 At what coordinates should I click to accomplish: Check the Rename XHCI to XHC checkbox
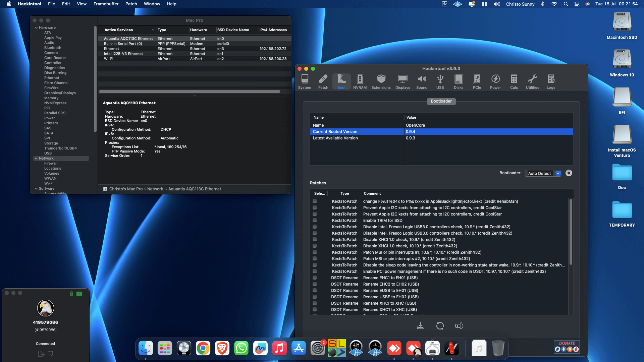coord(315,303)
